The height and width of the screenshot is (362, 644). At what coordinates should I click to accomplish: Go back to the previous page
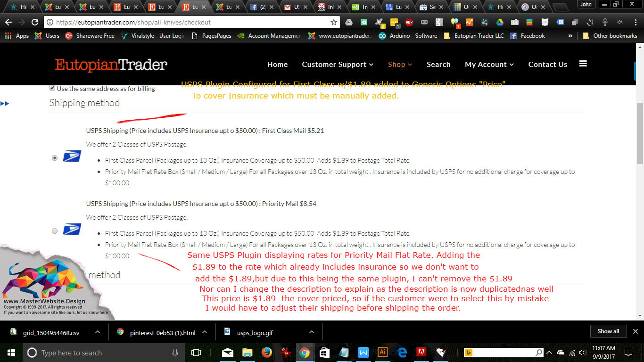(8, 22)
